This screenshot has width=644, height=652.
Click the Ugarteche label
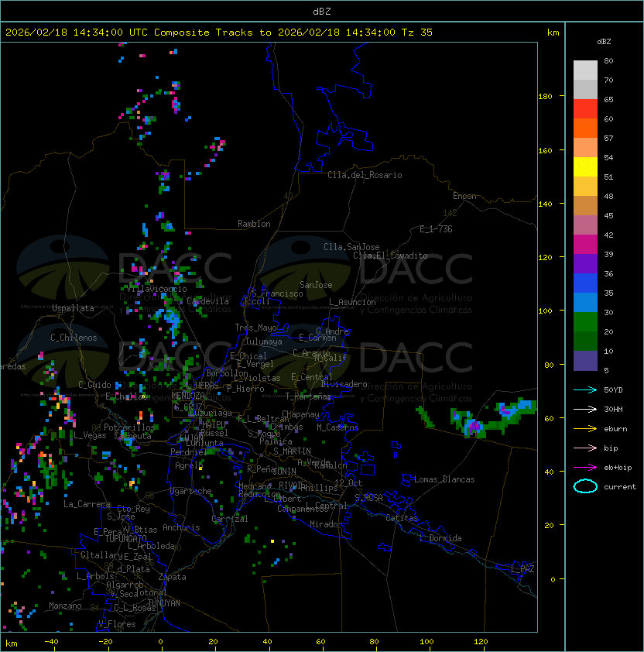(191, 492)
